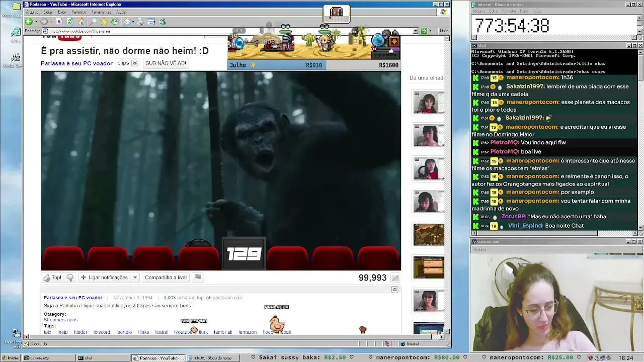The height and width of the screenshot is (362, 644).
Task: Click the 99,993 view count
Action: [372, 278]
